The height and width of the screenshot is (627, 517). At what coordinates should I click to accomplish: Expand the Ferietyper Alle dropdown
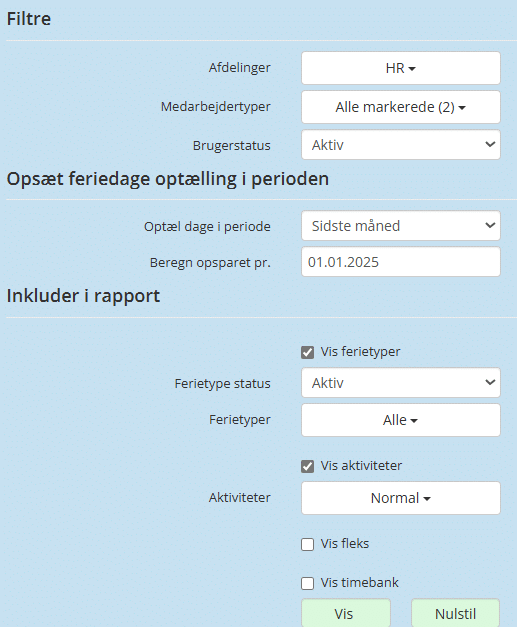(x=401, y=420)
